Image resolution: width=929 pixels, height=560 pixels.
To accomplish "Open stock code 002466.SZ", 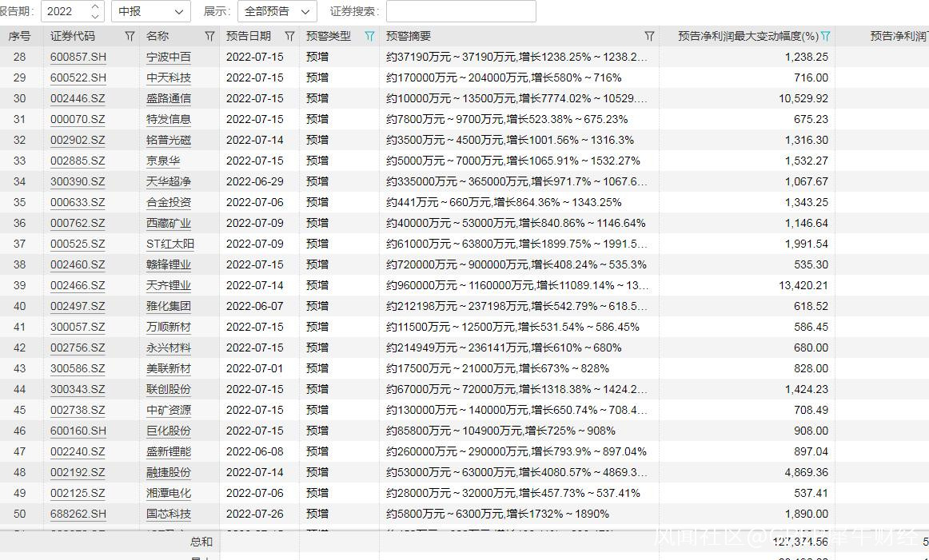I will click(78, 285).
